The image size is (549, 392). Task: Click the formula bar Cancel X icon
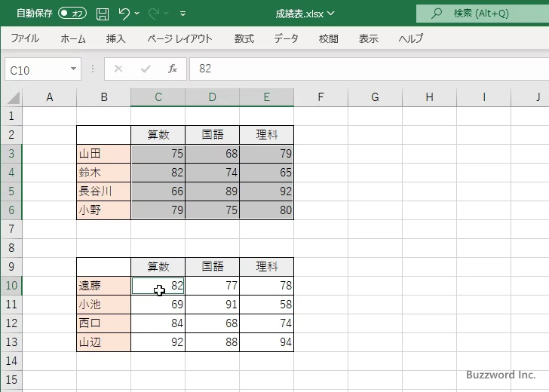coord(118,69)
